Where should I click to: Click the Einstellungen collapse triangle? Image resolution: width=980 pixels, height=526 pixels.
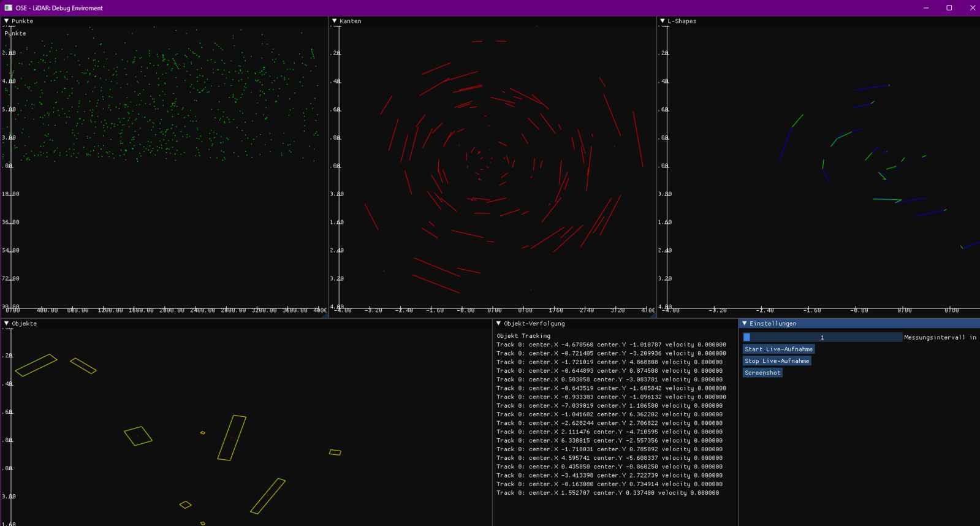(x=745, y=323)
